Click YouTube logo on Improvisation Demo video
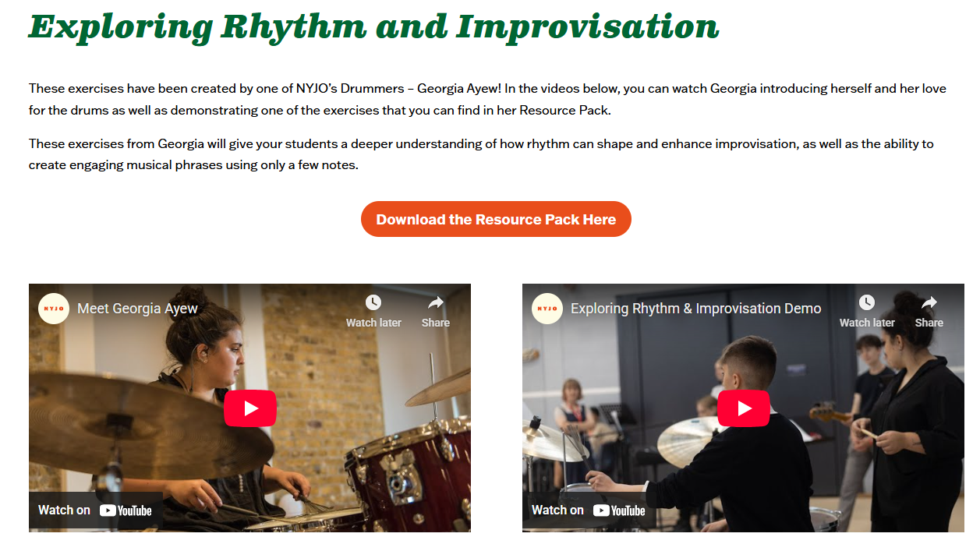Screen dimensions: 980x551 pyautogui.click(x=619, y=510)
